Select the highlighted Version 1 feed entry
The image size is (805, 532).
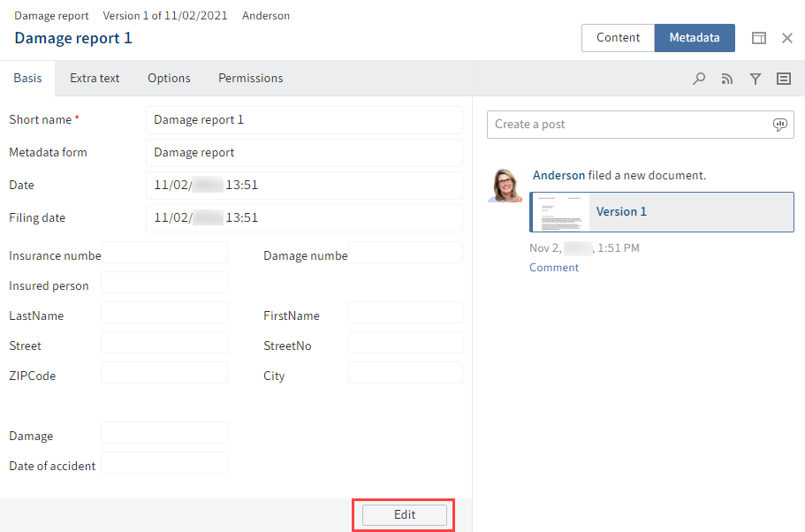(x=661, y=212)
